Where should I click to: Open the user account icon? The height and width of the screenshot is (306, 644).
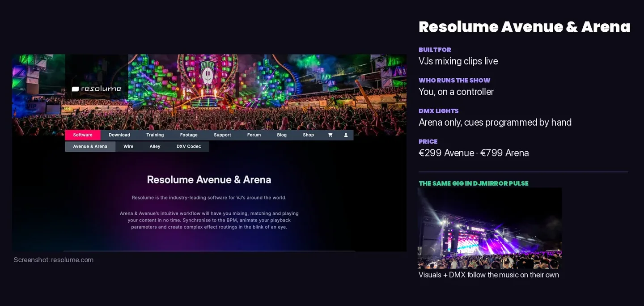coord(346,135)
